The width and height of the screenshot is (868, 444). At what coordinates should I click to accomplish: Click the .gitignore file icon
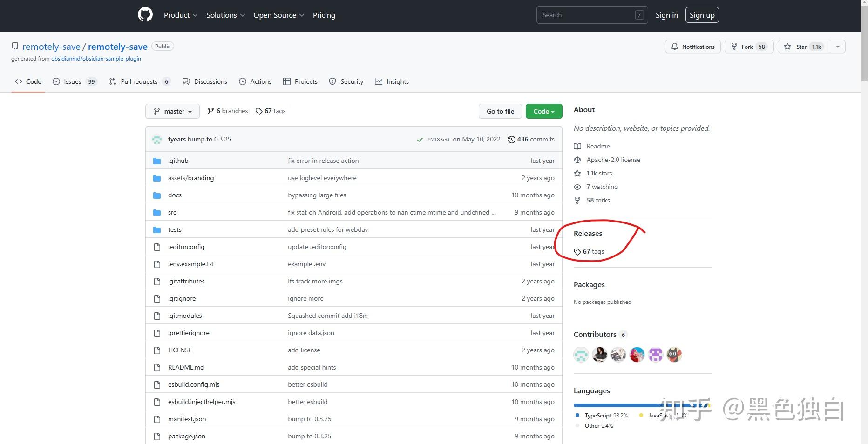coord(157,298)
